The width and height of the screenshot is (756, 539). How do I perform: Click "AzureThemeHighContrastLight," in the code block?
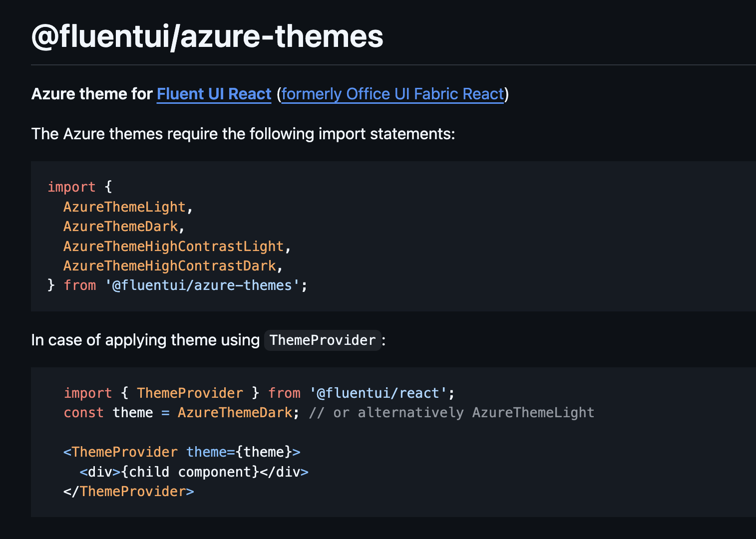(177, 246)
